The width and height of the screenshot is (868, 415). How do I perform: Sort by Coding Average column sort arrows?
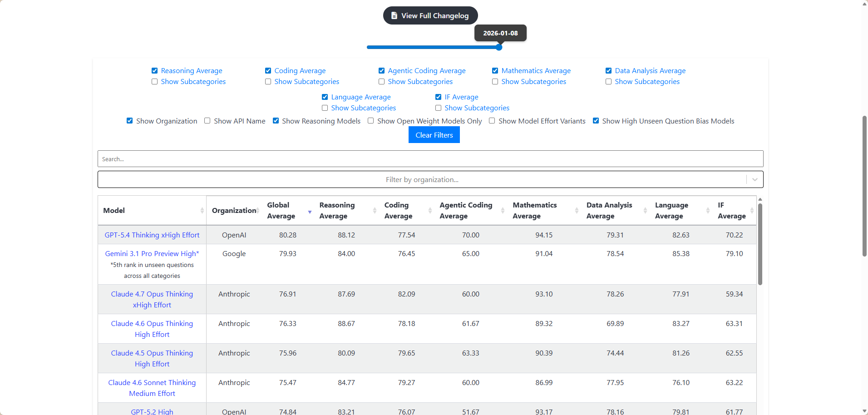point(430,211)
